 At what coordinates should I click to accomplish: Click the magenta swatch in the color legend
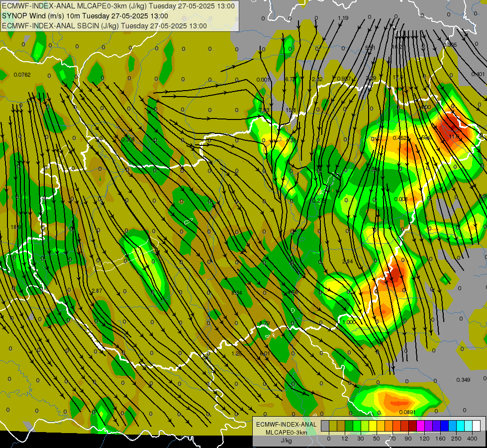click(421, 426)
